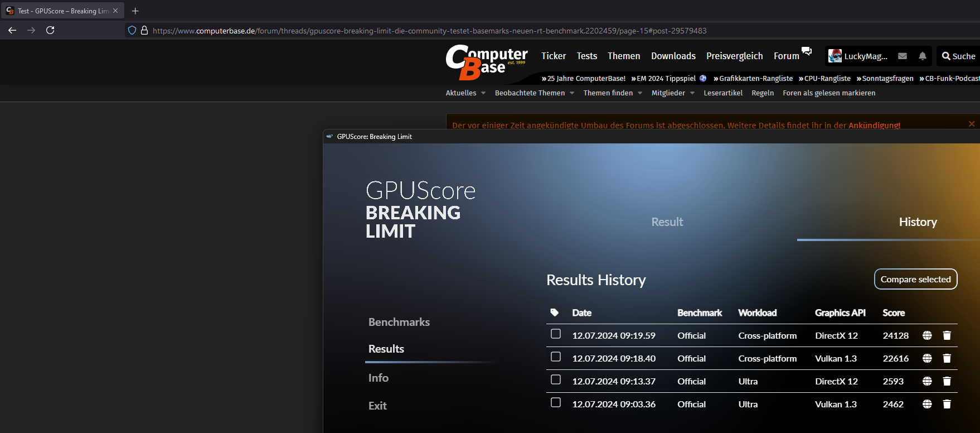Click the shield tracking protection icon
This screenshot has height=433, width=980.
[132, 31]
